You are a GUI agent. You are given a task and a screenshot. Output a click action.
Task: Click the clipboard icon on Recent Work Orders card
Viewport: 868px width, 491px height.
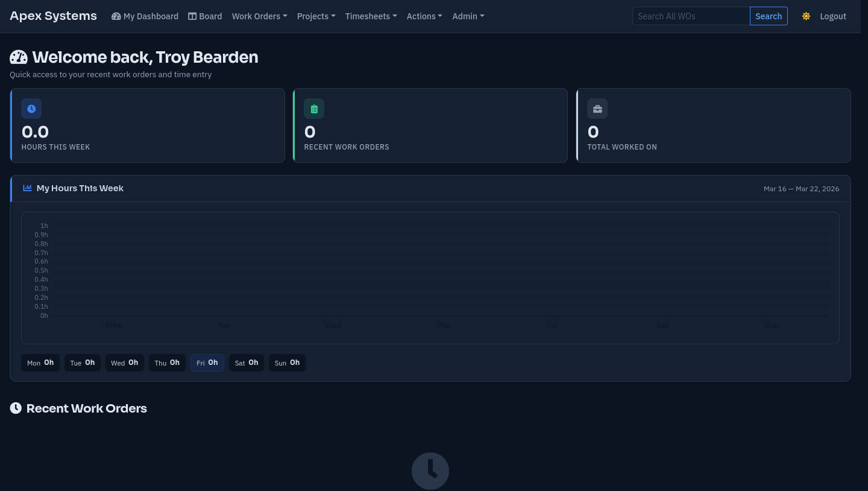(x=314, y=109)
